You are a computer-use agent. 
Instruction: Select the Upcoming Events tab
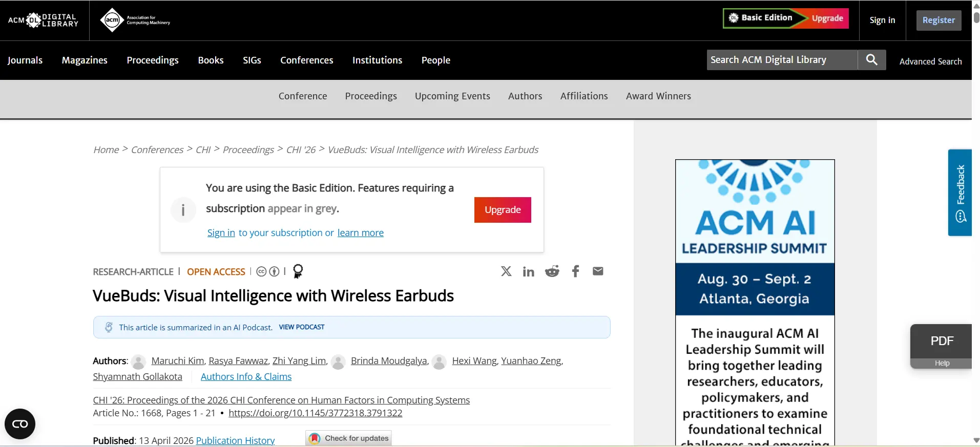pos(452,96)
